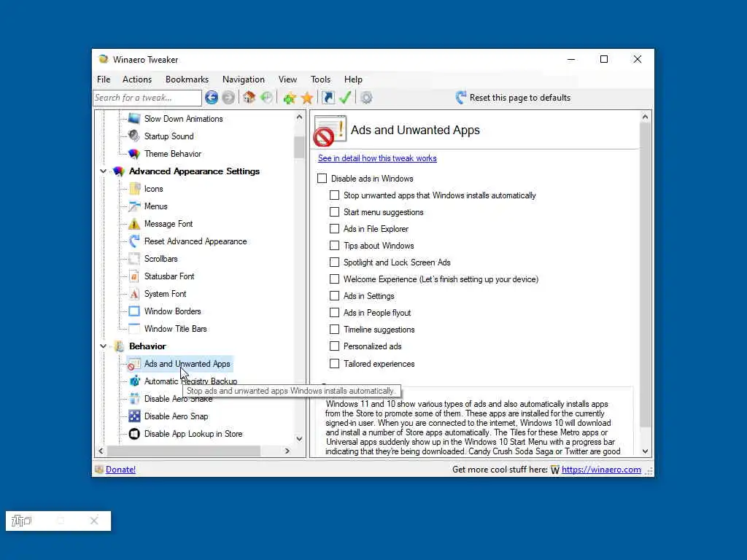
Task: Check Timeline suggestions checkbox
Action: pyautogui.click(x=334, y=329)
